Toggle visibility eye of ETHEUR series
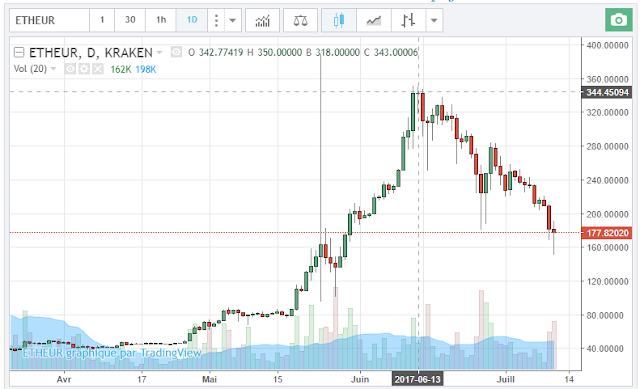 (x=176, y=52)
